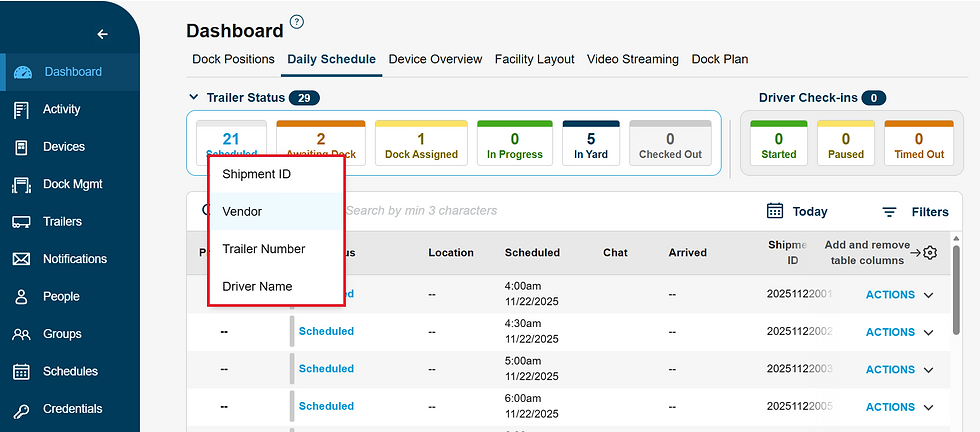This screenshot has height=432, width=980.
Task: Click the Trailer Status 29 count badge
Action: tap(304, 98)
